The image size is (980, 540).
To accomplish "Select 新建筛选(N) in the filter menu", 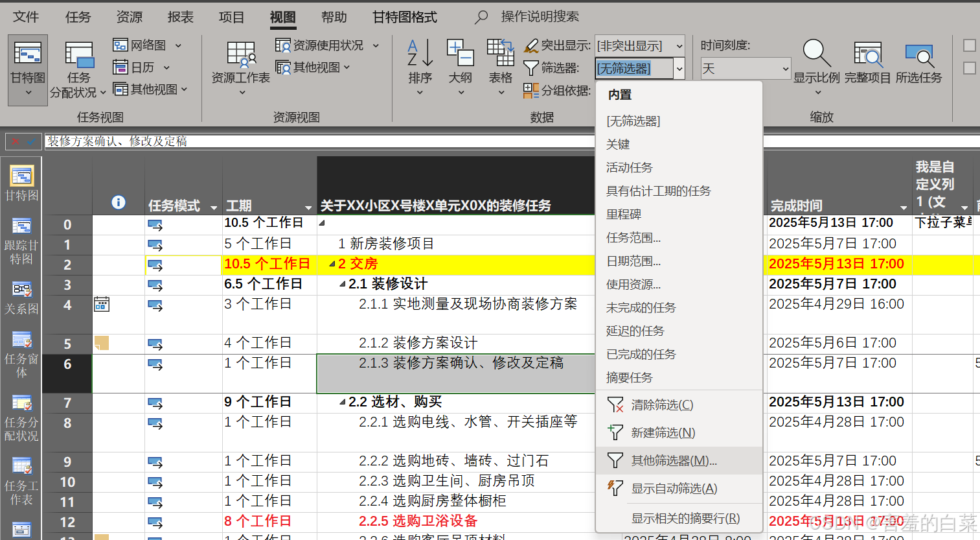I will coord(679,432).
